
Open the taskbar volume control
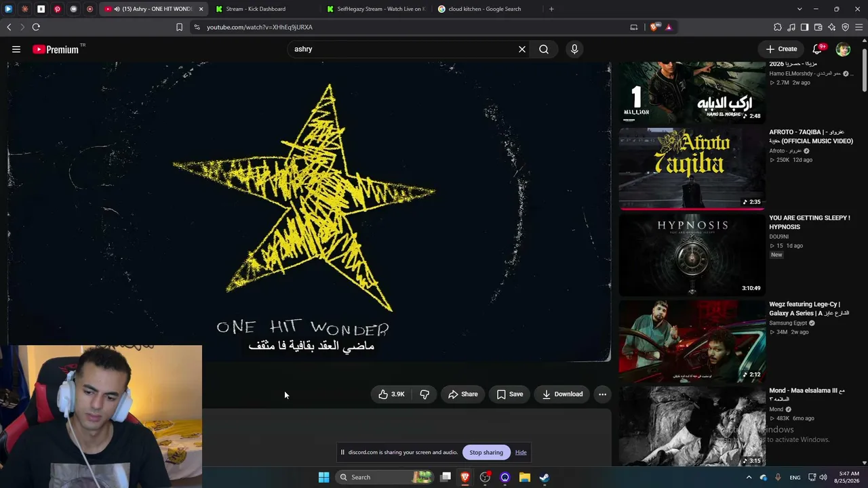point(823,477)
